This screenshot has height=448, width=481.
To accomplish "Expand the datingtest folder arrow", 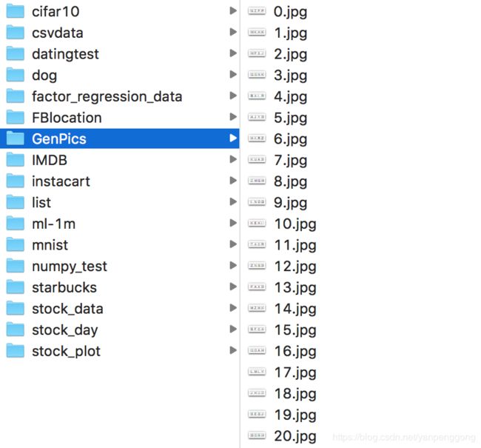I will [x=233, y=53].
